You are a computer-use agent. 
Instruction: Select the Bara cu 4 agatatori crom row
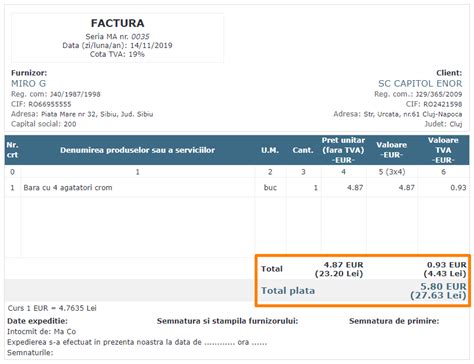[237, 188]
